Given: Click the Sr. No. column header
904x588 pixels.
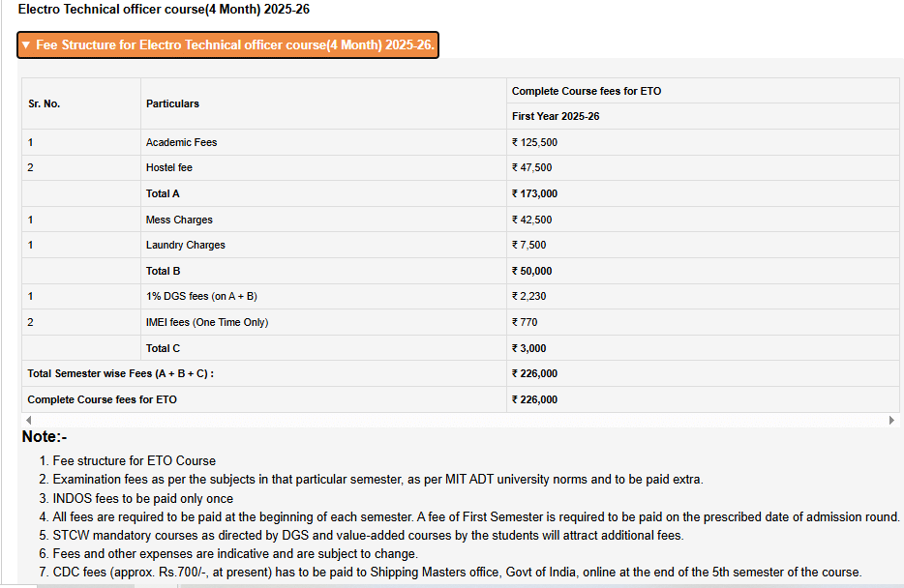Looking at the screenshot, I should [x=44, y=103].
